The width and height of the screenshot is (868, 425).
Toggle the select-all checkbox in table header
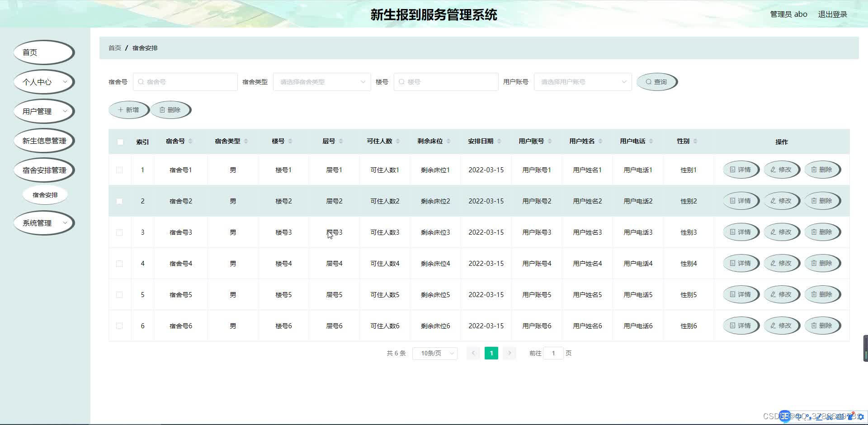120,142
